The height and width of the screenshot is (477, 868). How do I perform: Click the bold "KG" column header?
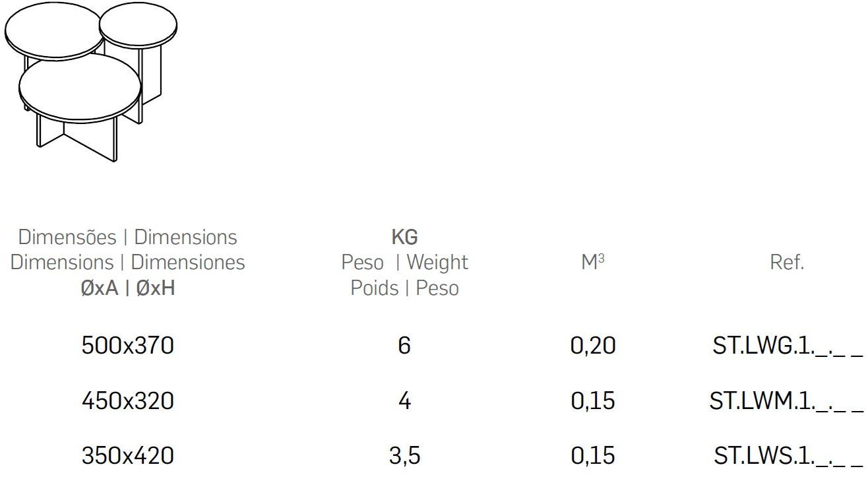click(x=404, y=237)
